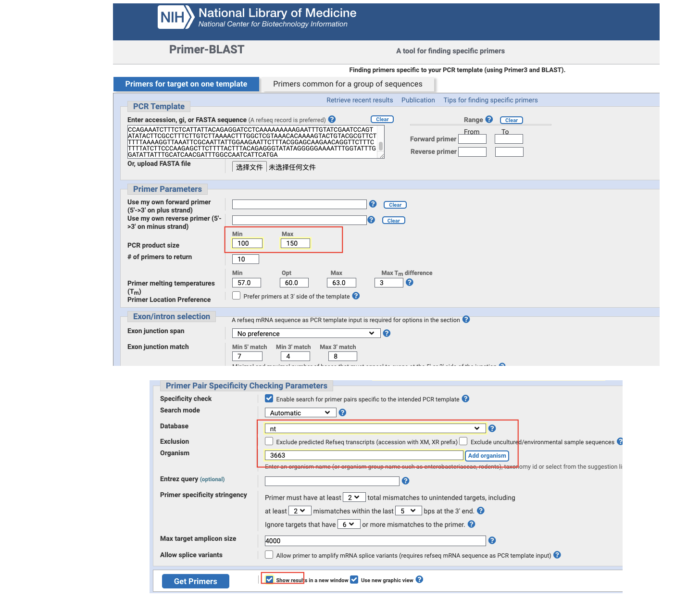This screenshot has width=700, height=599.
Task: Open help icon next to Entrez query field
Action: click(405, 481)
